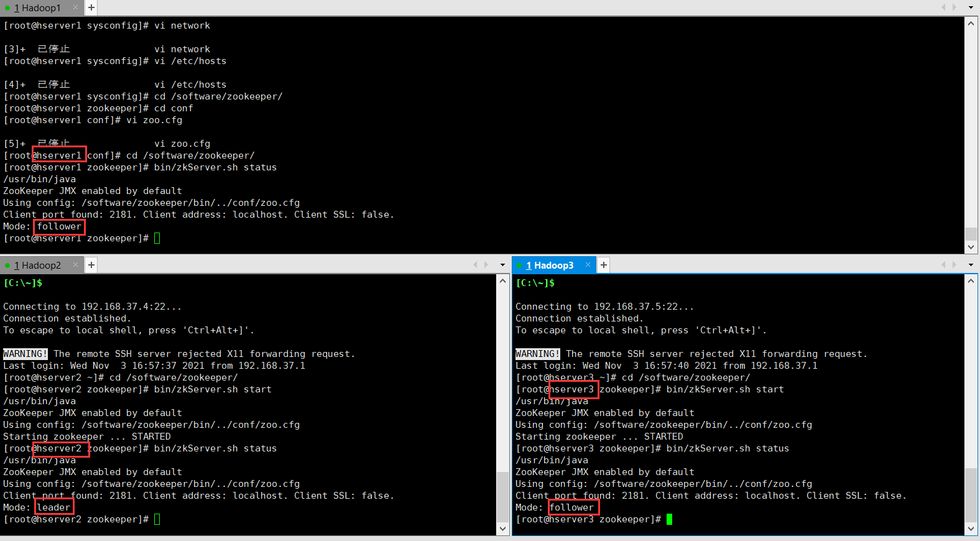
Task: Close the Hadoop3 tab
Action: (x=588, y=265)
